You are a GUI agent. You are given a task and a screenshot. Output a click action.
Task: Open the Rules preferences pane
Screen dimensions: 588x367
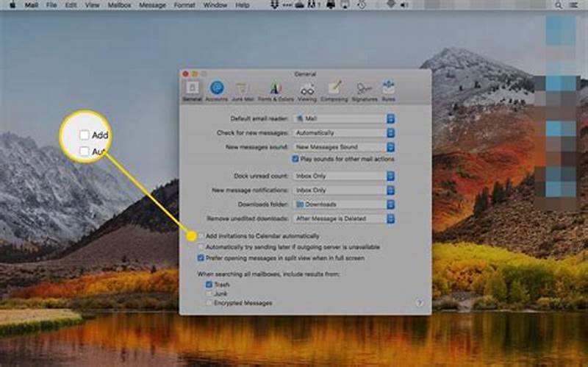pyautogui.click(x=389, y=91)
